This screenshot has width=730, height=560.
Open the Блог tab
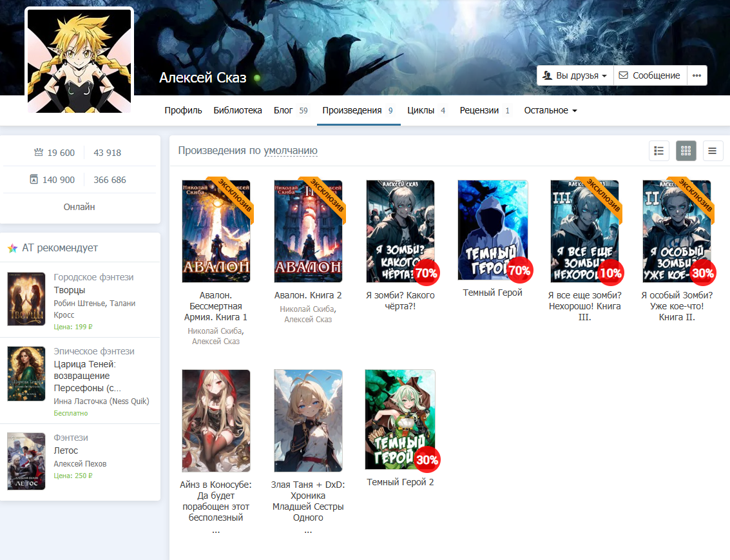(291, 110)
